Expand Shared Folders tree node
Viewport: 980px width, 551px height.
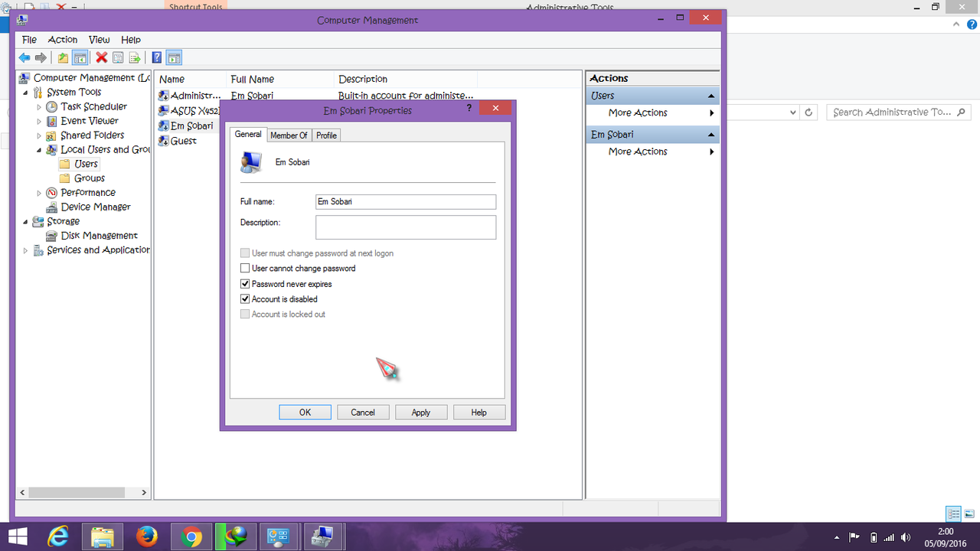point(39,135)
